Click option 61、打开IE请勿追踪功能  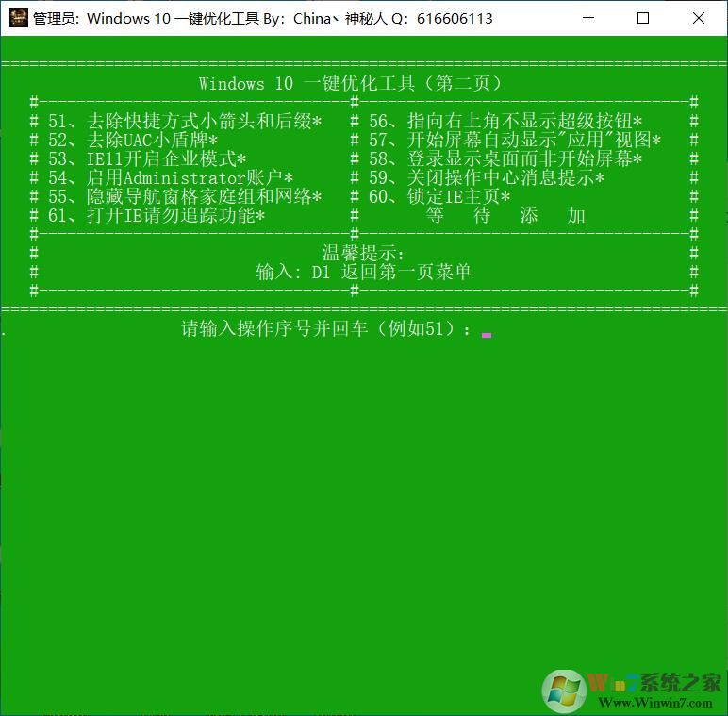[x=157, y=216]
